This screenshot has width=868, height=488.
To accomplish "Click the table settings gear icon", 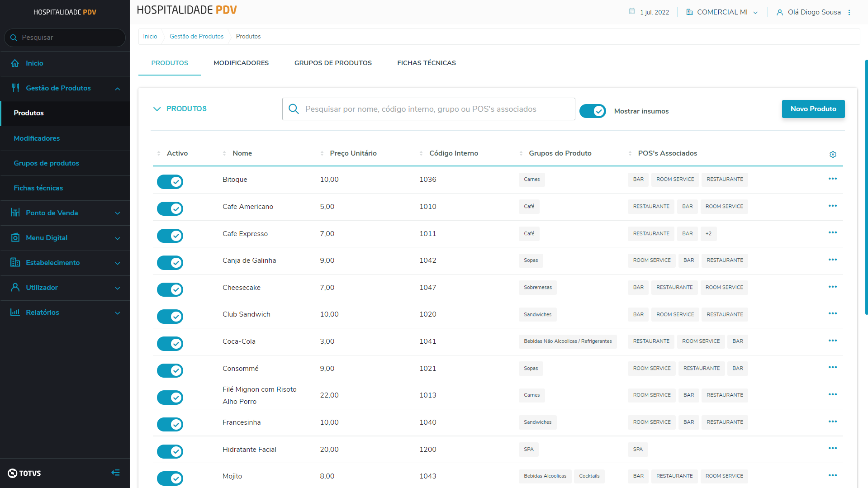I will click(x=833, y=155).
